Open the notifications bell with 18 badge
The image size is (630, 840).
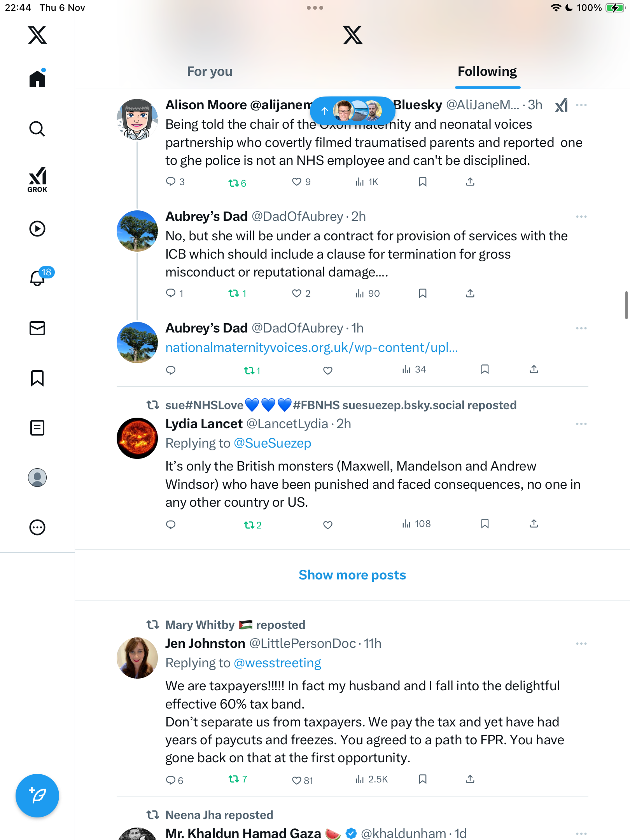[38, 278]
